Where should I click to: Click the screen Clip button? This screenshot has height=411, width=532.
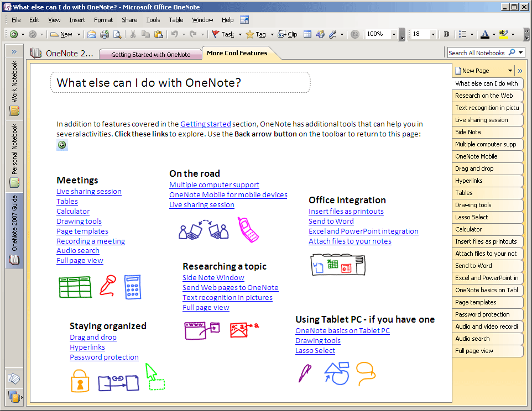coord(288,34)
